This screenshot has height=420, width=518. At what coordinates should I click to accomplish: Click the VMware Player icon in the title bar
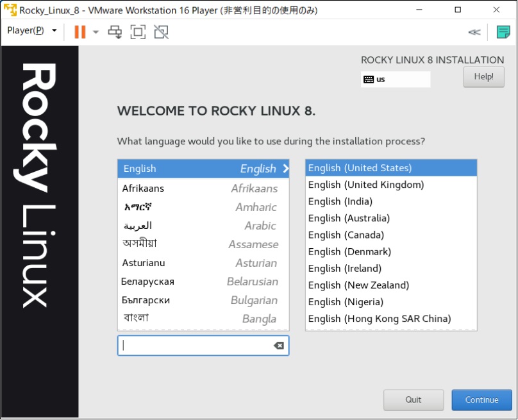tap(9, 10)
